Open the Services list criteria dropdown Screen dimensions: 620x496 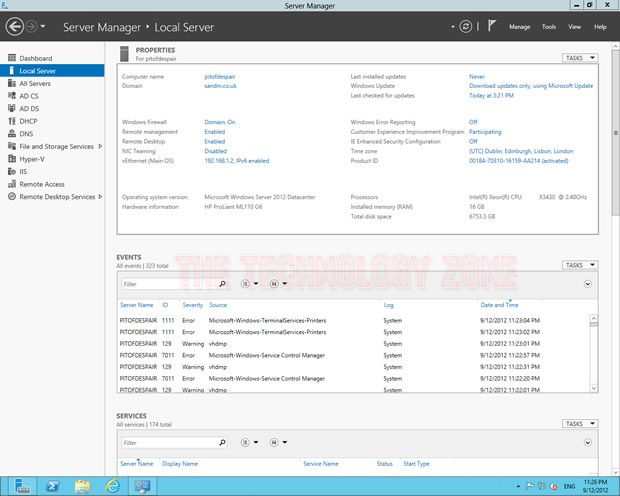pos(250,443)
